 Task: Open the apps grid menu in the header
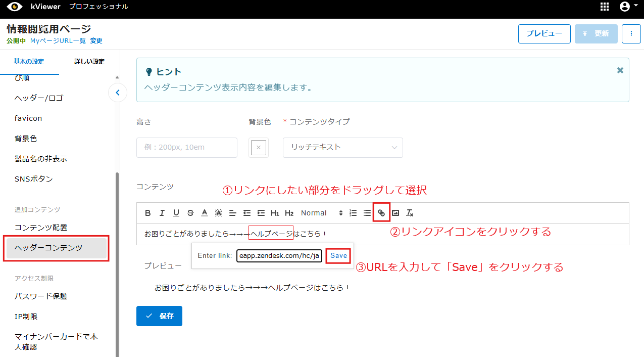click(605, 7)
